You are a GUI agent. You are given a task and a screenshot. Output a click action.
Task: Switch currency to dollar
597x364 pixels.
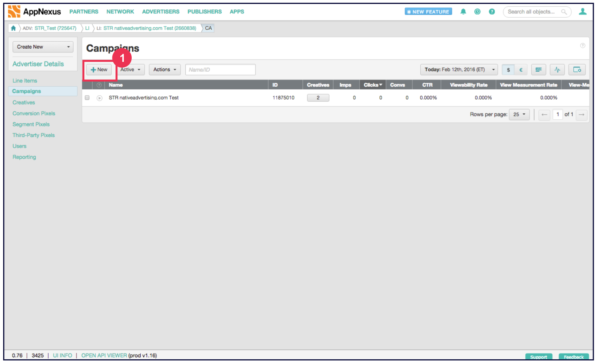pyautogui.click(x=508, y=70)
